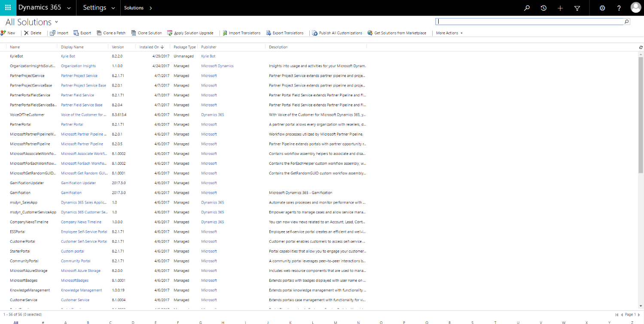Click the help question mark icon
This screenshot has height=324, width=644.
619,8
